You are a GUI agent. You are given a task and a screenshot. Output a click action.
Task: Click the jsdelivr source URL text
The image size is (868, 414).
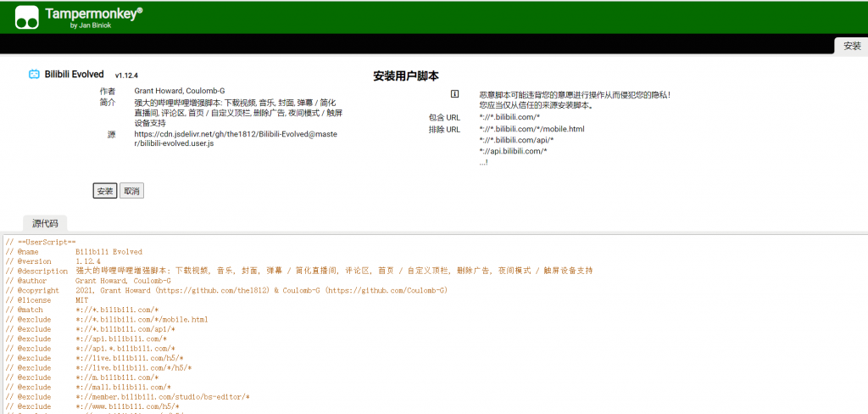click(236, 138)
